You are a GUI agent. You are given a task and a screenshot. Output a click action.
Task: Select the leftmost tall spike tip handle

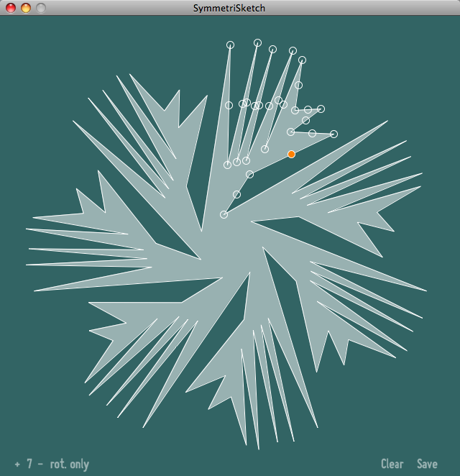click(230, 45)
